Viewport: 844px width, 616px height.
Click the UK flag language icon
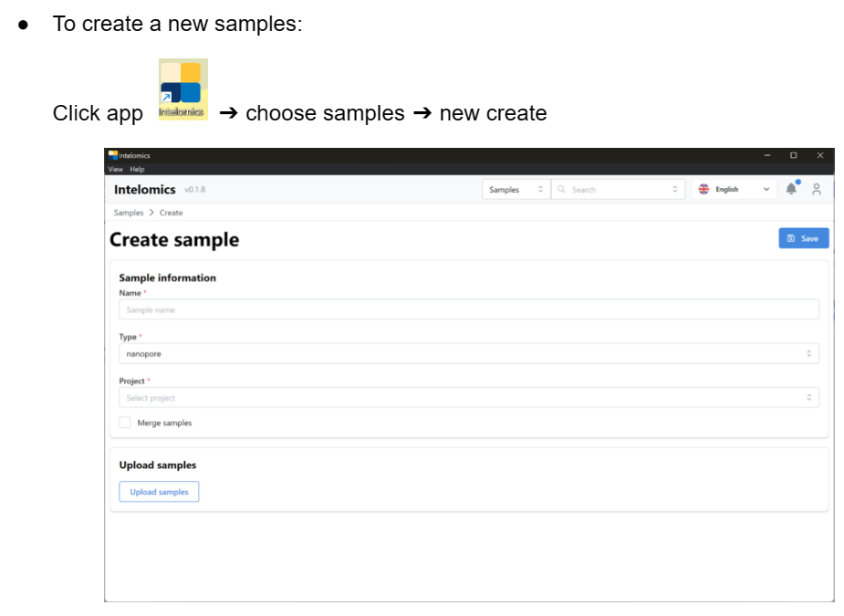(703, 190)
